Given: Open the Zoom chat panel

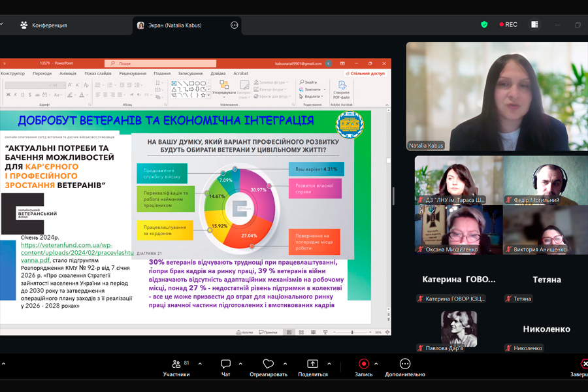Looking at the screenshot, I should [x=226, y=368].
